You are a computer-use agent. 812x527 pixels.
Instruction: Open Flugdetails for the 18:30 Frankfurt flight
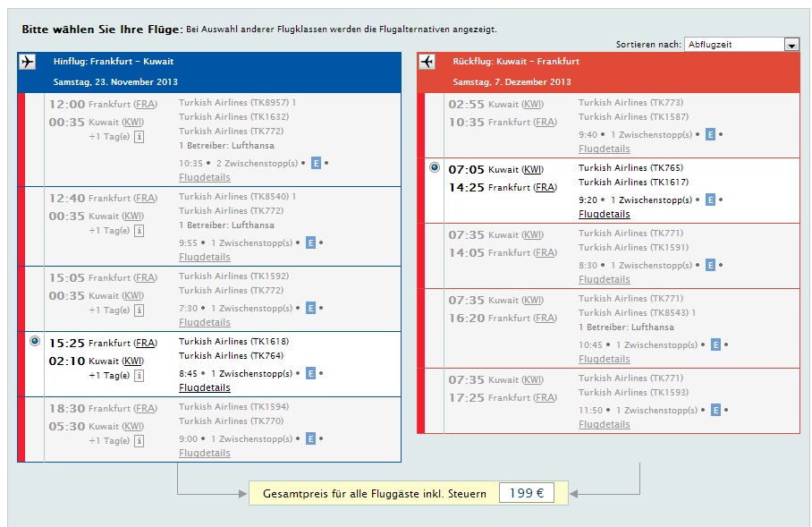click(x=205, y=453)
